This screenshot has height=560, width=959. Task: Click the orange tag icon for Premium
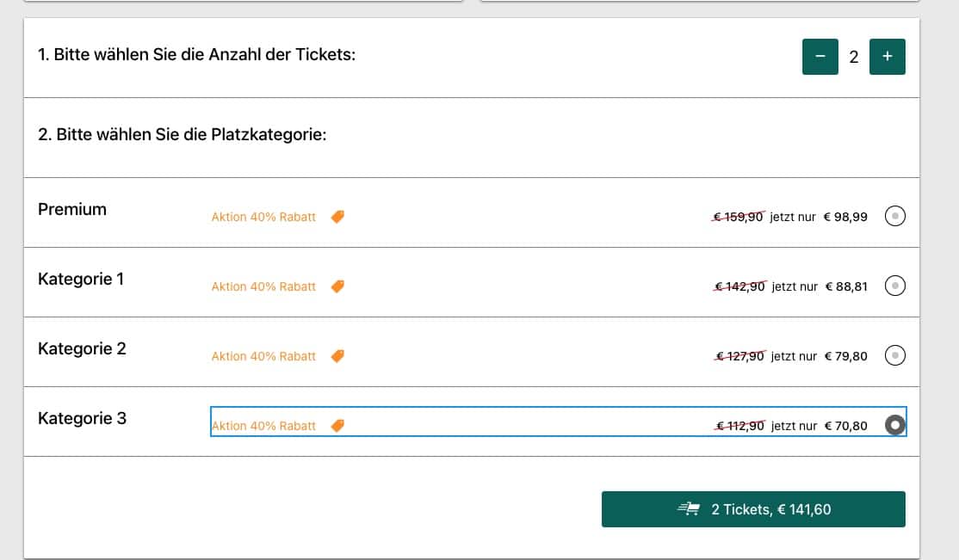coord(337,217)
